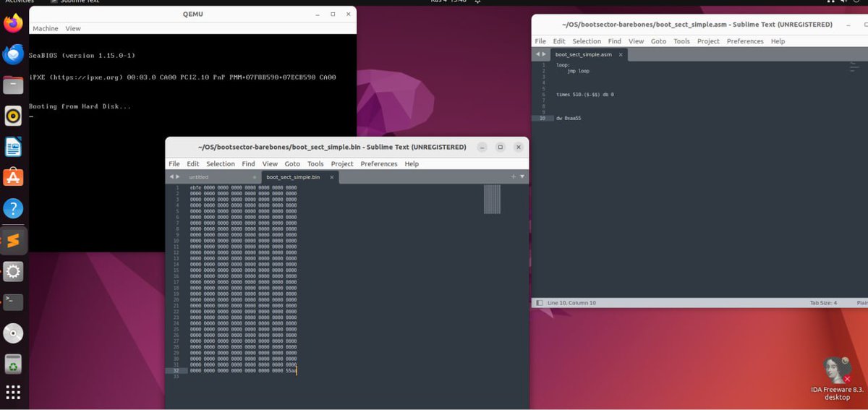Open tab list dropdown in the bin window
The image size is (868, 410).
coord(522,176)
